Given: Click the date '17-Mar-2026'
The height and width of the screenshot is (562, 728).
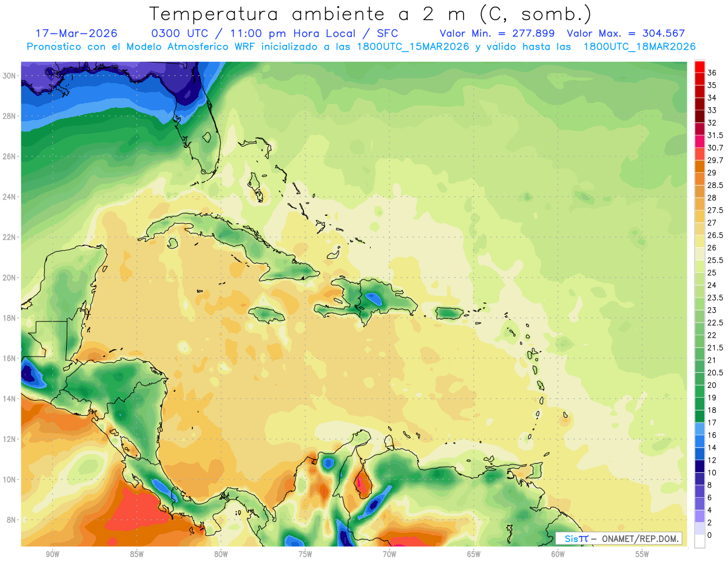Looking at the screenshot, I should click(76, 33).
